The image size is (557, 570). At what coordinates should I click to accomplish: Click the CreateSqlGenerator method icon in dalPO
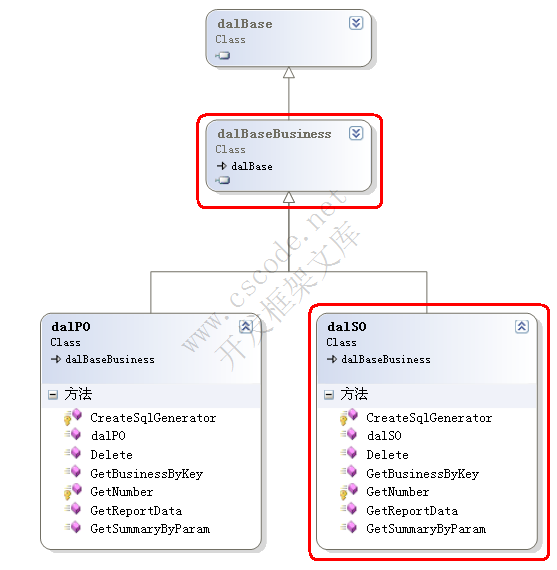tap(73, 417)
